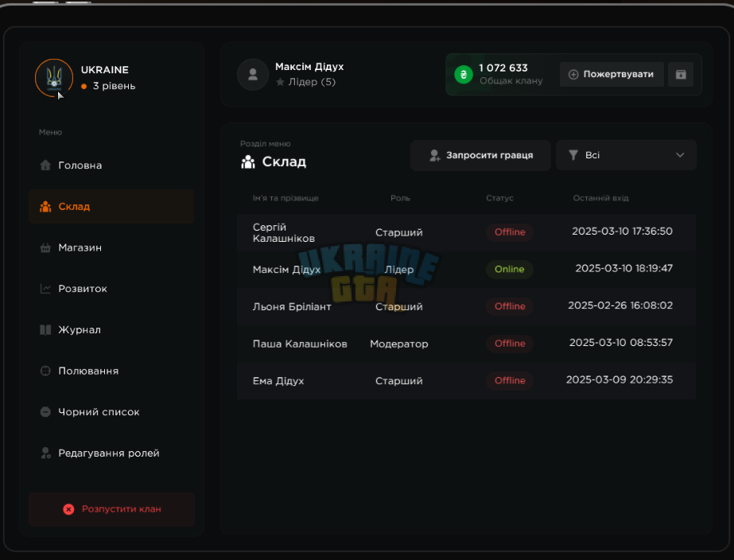Image resolution: width=734 pixels, height=560 pixels.
Task: Click the Пожертвувати donate button
Action: click(x=612, y=75)
